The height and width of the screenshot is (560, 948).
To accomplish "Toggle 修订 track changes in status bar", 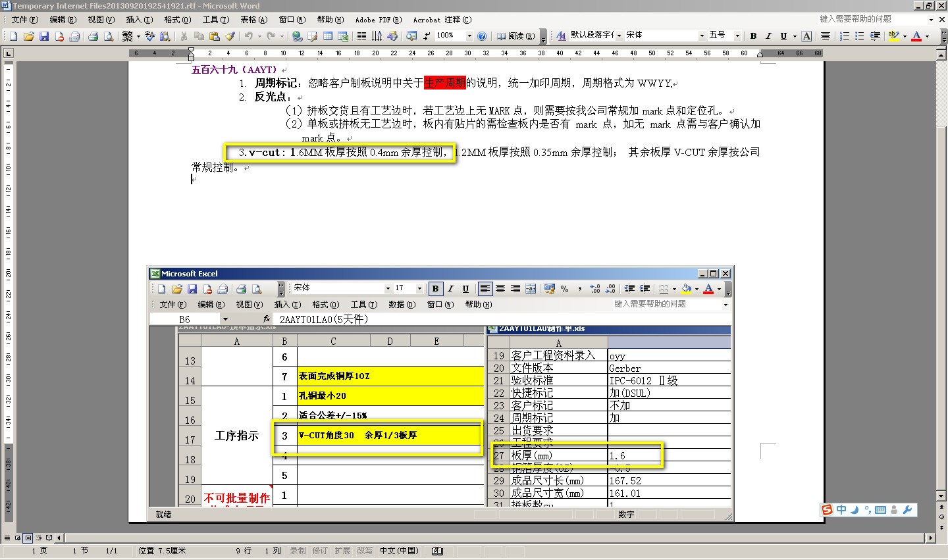I will [320, 551].
